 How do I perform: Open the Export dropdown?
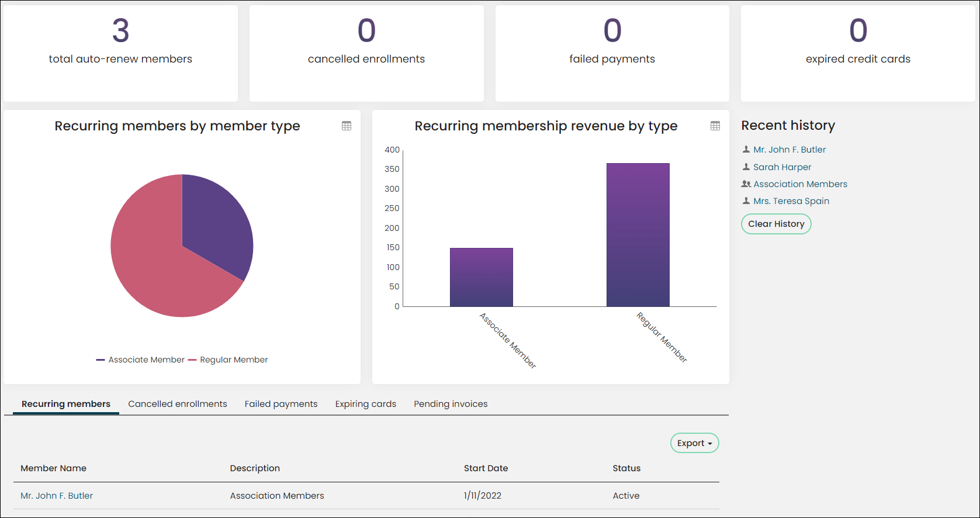pyautogui.click(x=695, y=443)
